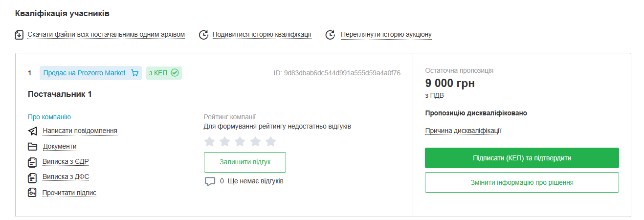Image resolution: width=644 pixels, height=220 pixels.
Task: Open the Про компанію link
Action: pyautogui.click(x=49, y=117)
